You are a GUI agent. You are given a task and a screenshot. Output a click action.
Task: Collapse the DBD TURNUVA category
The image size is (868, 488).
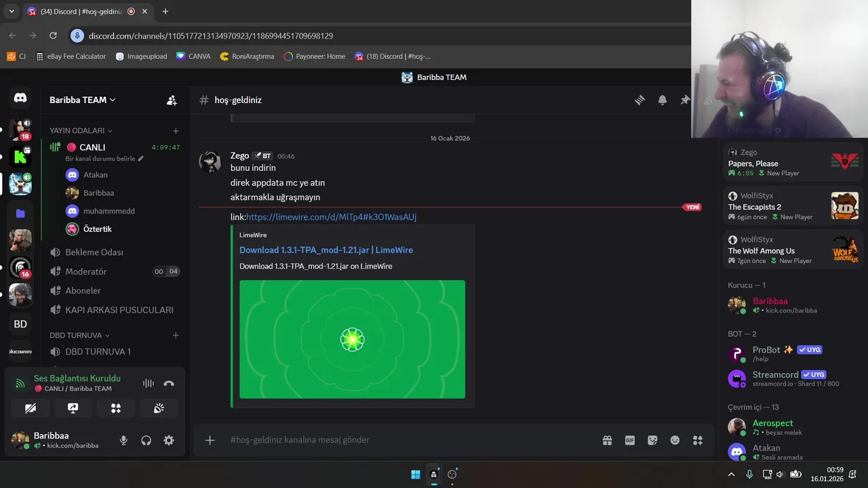(x=79, y=335)
